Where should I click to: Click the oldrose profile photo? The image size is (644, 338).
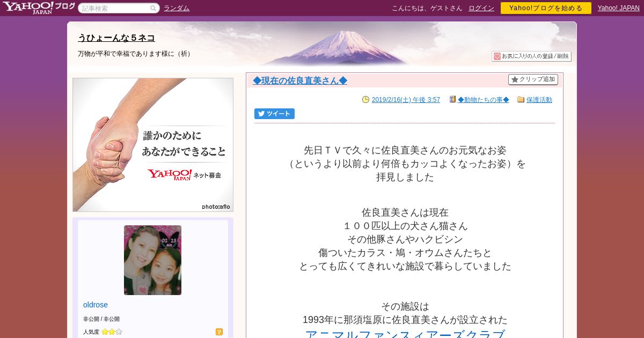pyautogui.click(x=152, y=260)
